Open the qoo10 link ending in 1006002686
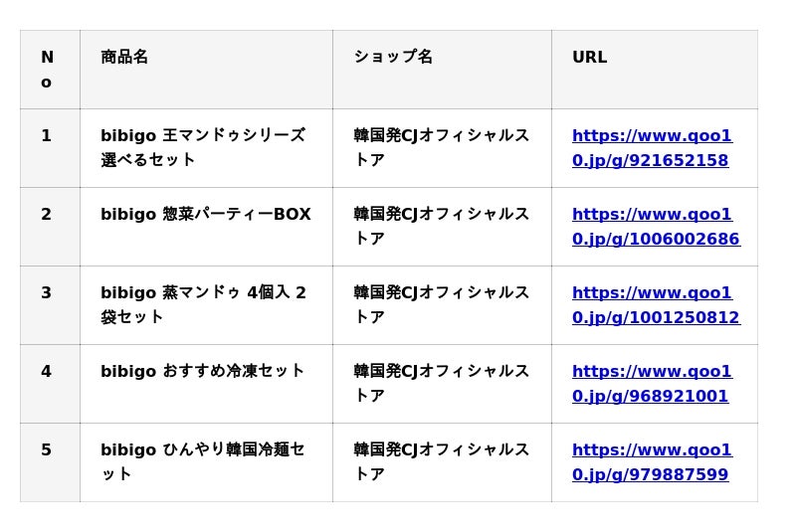Screen dimensions: 796x532 point(655,227)
